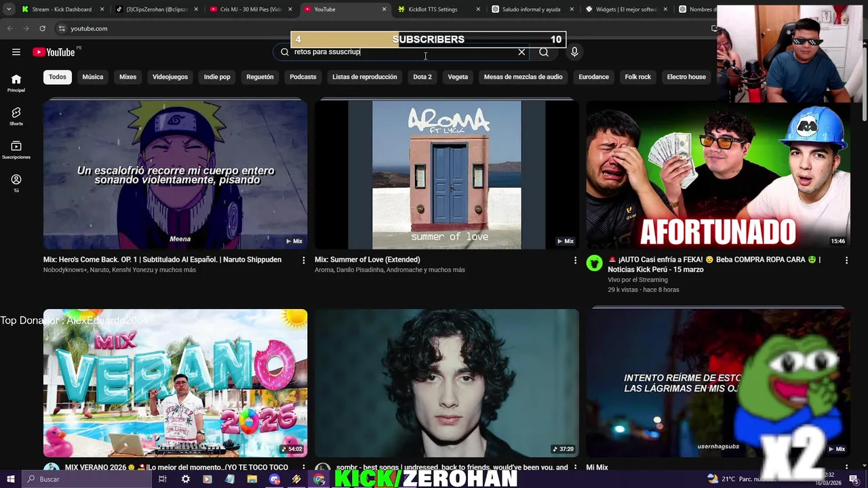Select the Reguetón filter chip
The width and height of the screenshot is (868, 488).
pyautogui.click(x=260, y=77)
